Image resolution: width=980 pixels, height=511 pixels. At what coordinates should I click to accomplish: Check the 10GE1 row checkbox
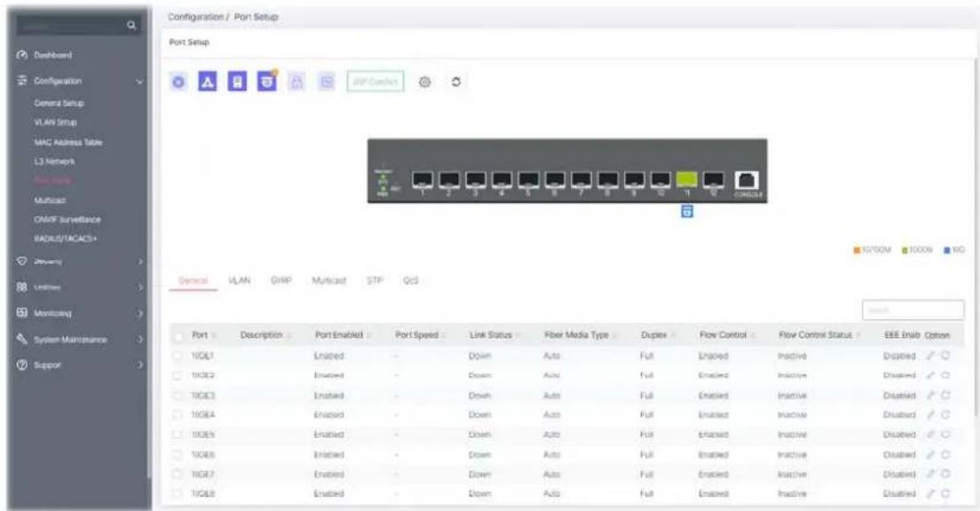[178, 356]
